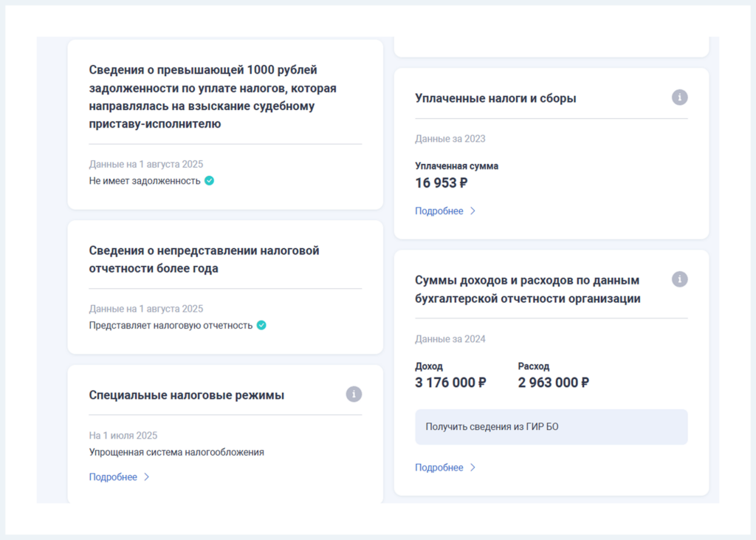Click Получить сведения из ГИР БО button
Screen dimensions: 756x540
click(551, 427)
